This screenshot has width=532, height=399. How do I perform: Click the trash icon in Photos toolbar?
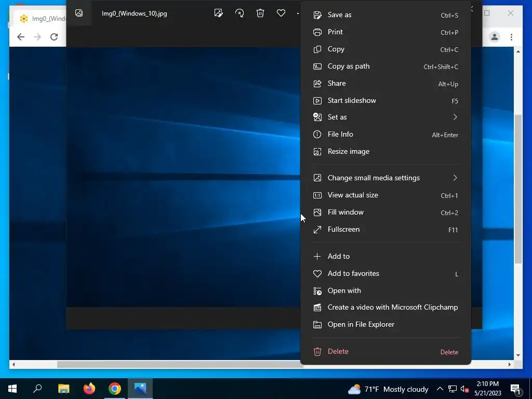click(260, 13)
